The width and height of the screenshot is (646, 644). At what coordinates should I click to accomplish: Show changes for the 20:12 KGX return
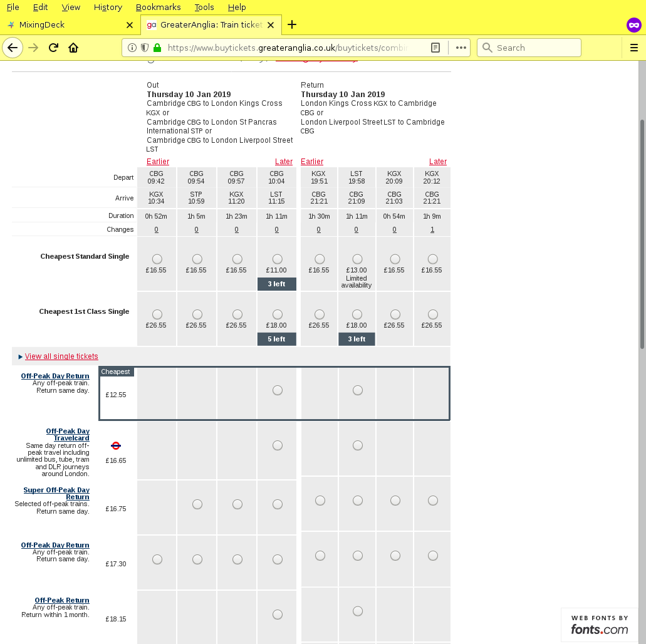(432, 229)
